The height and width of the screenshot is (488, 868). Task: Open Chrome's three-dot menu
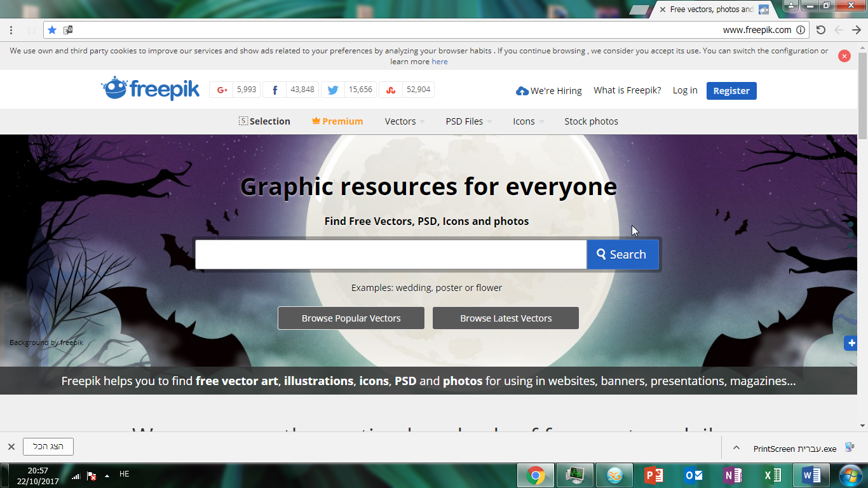[11, 30]
